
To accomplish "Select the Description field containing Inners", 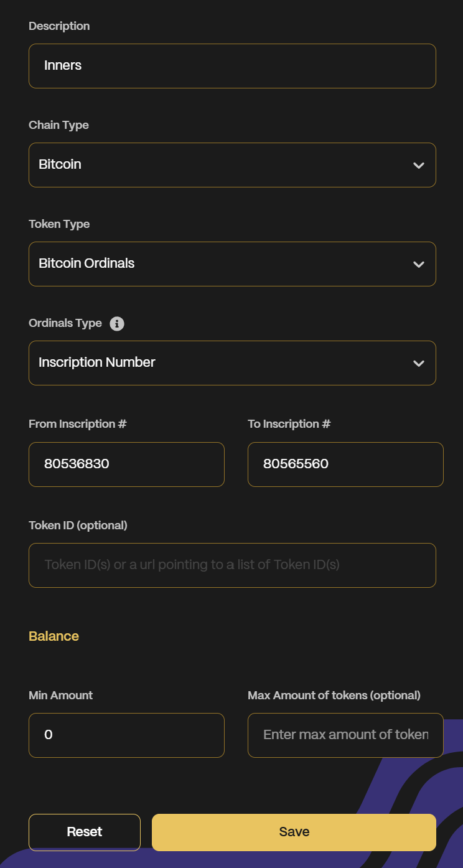I will click(x=232, y=65).
